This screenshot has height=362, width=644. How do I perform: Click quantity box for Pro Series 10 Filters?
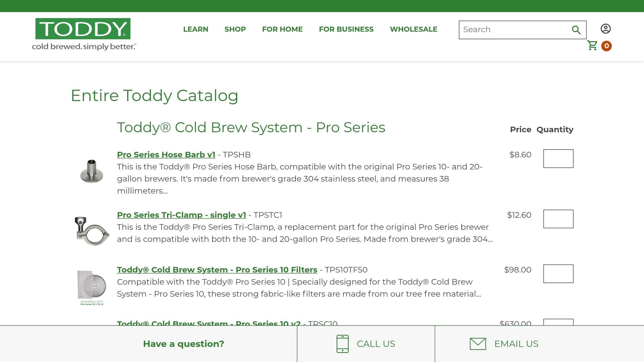coord(558,274)
